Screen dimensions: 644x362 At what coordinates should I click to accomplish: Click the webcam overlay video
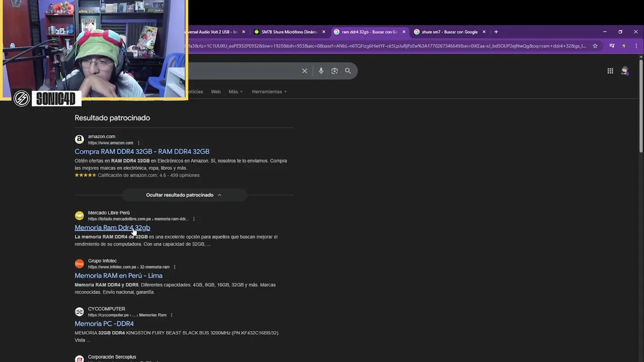click(x=94, y=49)
